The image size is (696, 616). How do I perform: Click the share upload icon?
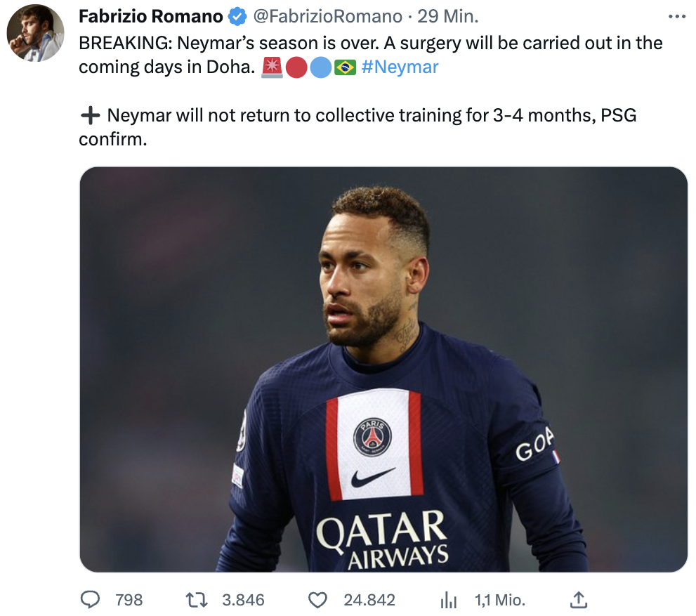coord(577,600)
